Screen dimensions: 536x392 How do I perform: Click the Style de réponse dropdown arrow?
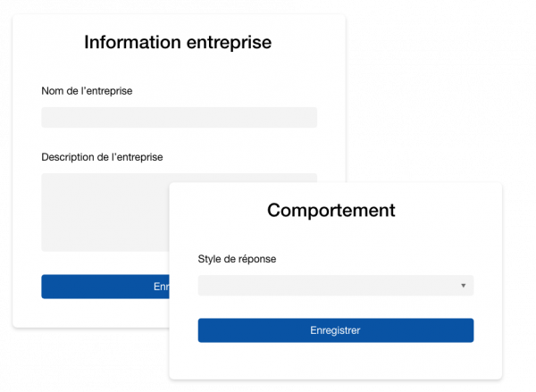pyautogui.click(x=464, y=286)
